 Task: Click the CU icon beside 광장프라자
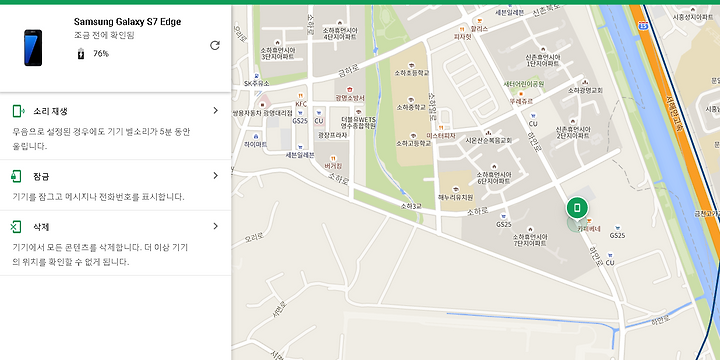click(x=319, y=112)
